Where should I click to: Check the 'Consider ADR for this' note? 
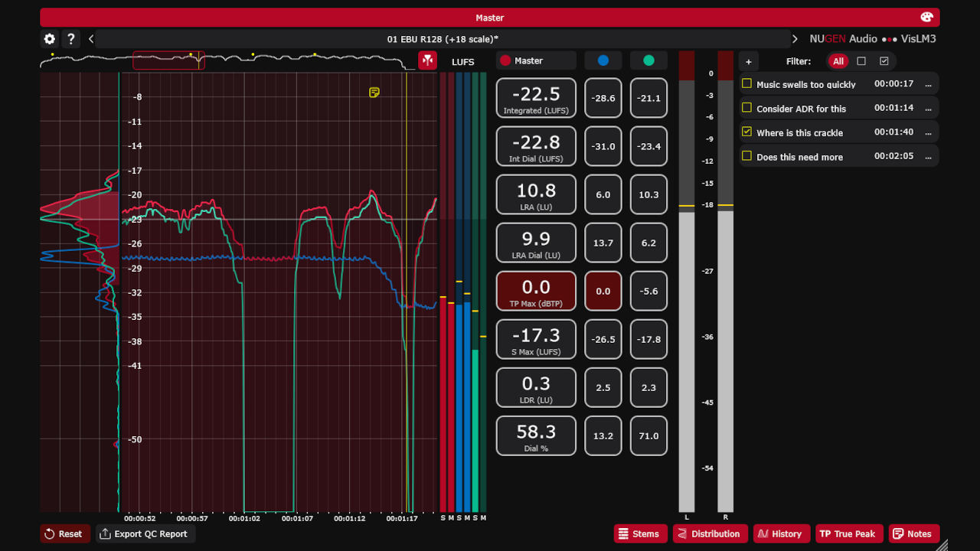coord(747,108)
